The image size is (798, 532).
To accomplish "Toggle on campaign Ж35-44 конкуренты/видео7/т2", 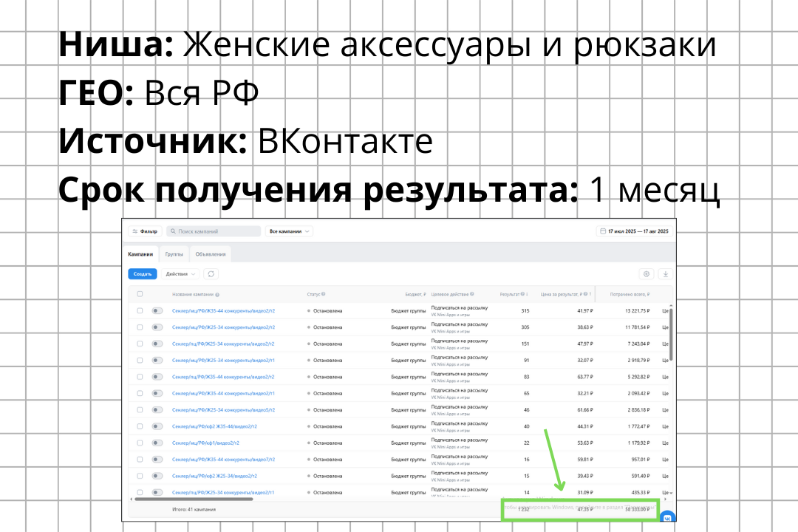I will coord(157,460).
